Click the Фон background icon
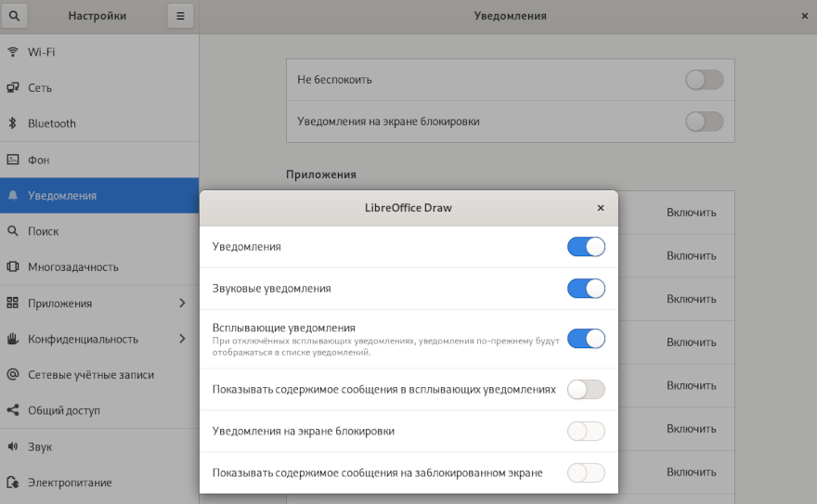 [x=13, y=160]
